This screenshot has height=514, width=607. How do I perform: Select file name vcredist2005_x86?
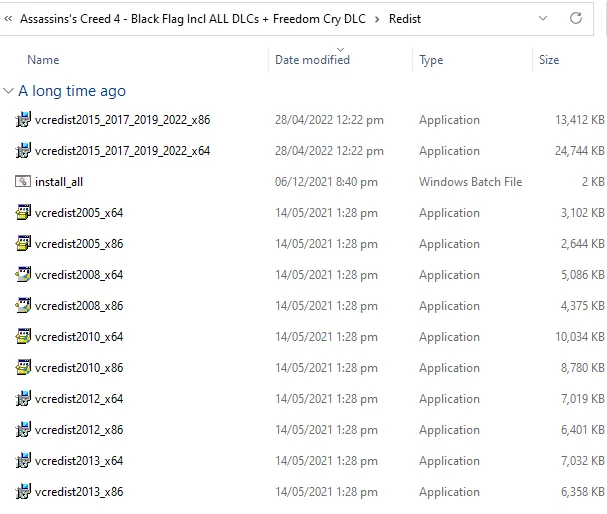[79, 244]
